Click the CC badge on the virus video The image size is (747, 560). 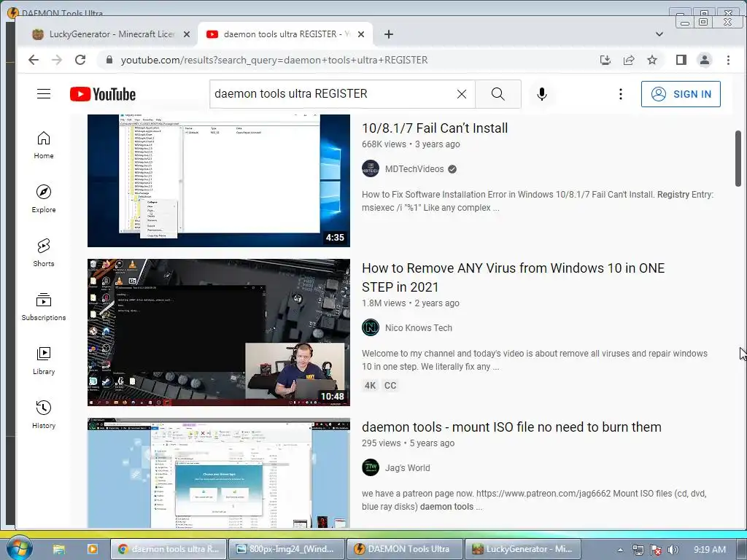point(390,386)
